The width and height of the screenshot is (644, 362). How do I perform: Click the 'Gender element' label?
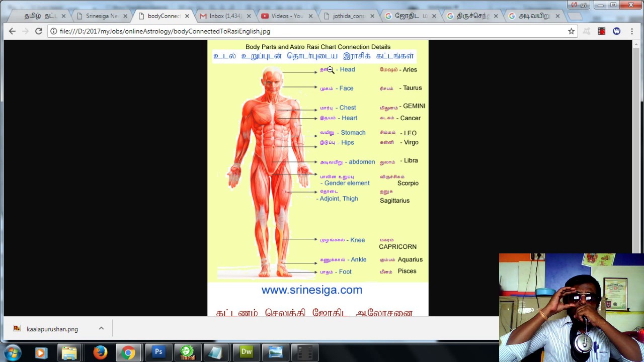tap(347, 183)
